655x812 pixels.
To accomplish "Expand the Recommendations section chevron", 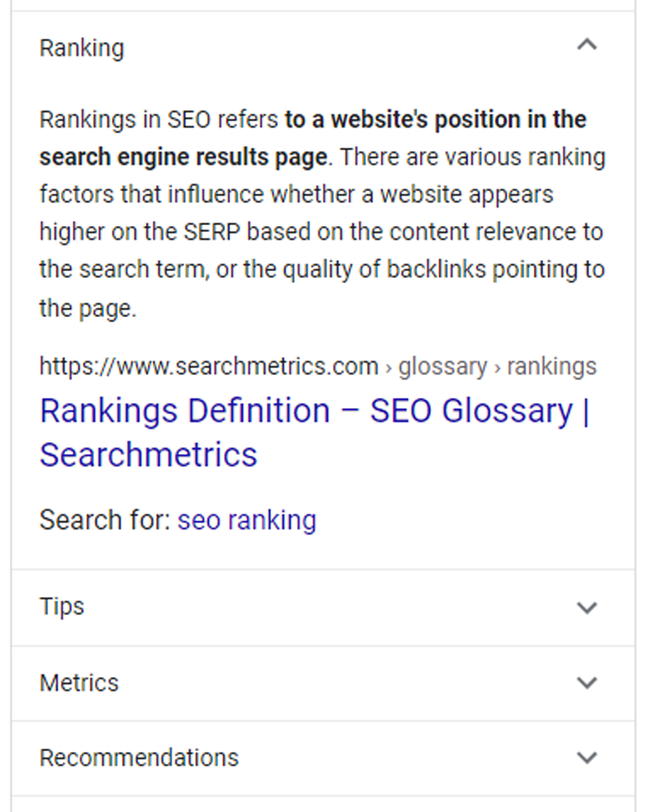I will coord(586,758).
